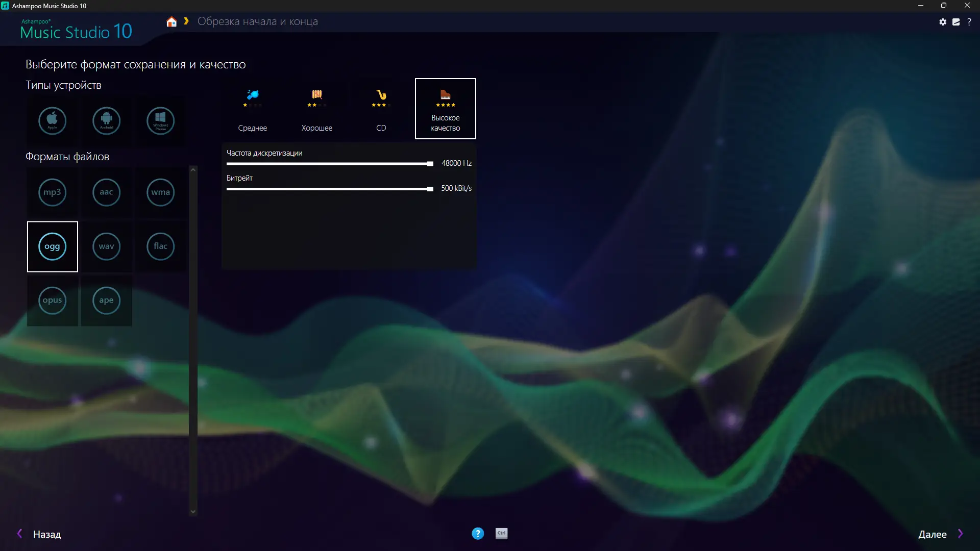Image resolution: width=980 pixels, height=551 pixels.
Task: Choose the wav file format
Action: point(106,246)
